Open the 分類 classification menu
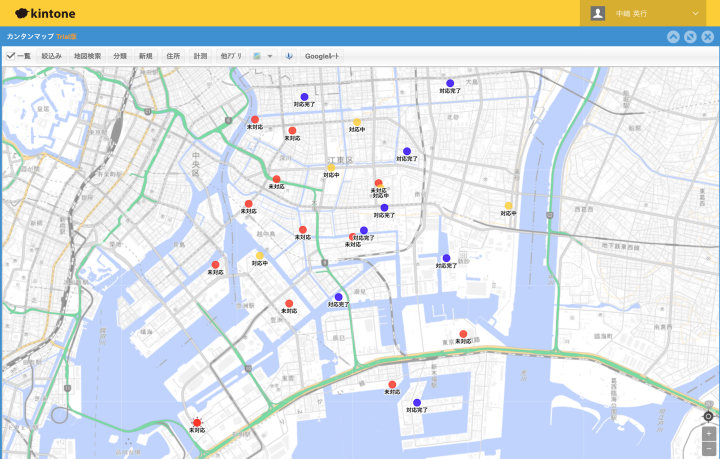Screen dimensions: 720x459 coord(120,56)
